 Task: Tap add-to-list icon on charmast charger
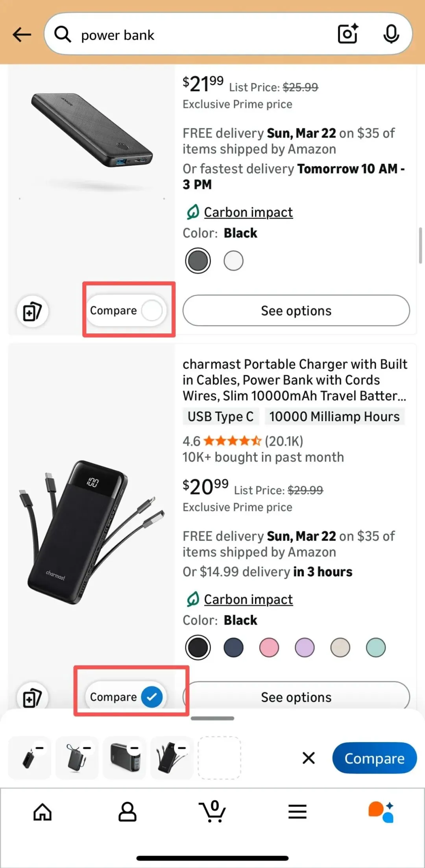32,698
